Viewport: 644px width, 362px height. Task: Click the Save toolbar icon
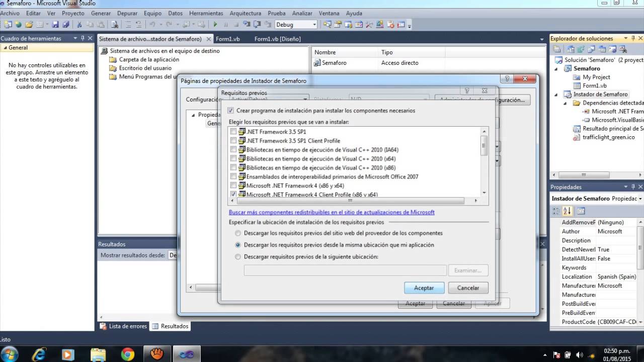pos(56,24)
